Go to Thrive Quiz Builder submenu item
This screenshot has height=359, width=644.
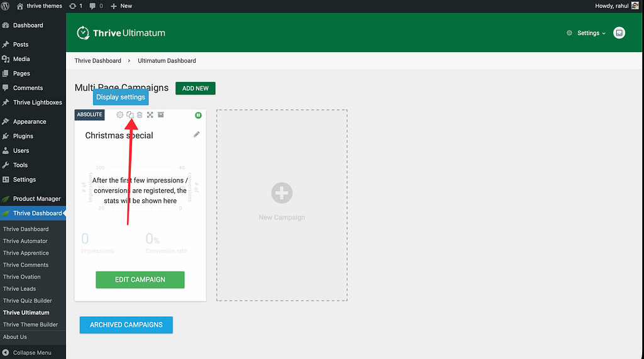point(28,301)
